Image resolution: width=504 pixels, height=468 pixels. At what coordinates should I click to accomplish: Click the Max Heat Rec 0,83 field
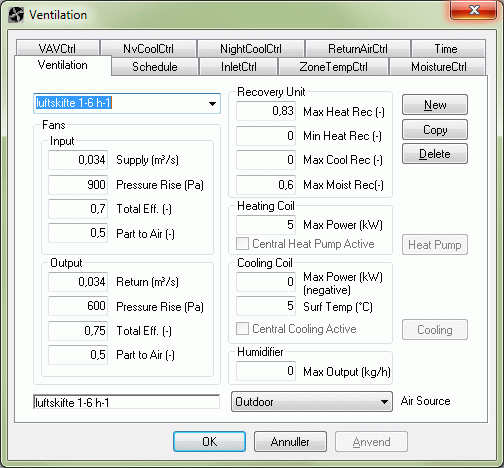(266, 111)
